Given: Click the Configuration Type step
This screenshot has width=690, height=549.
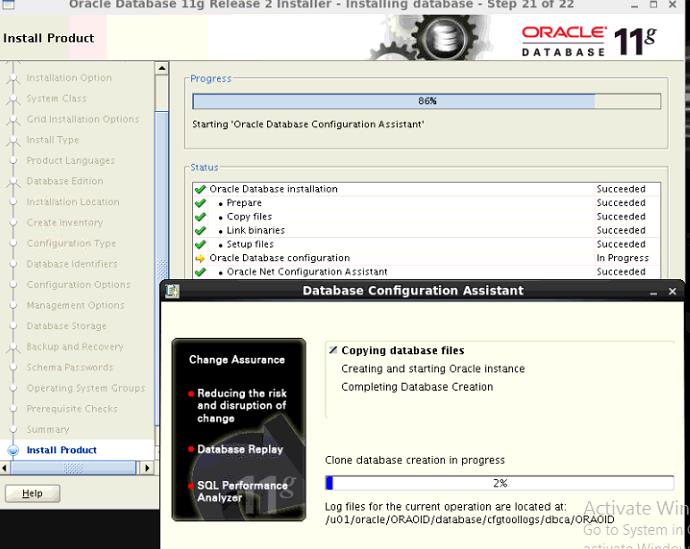Looking at the screenshot, I should (x=71, y=243).
